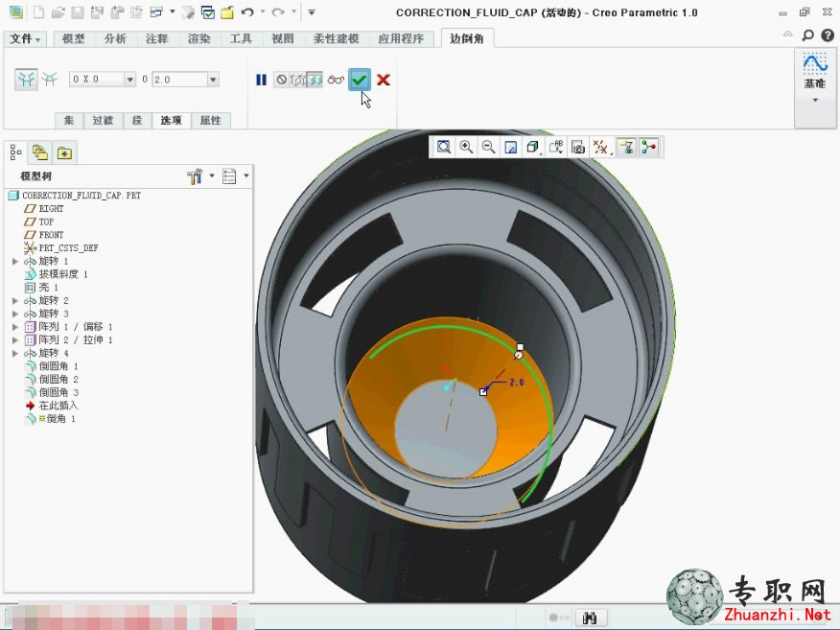The width and height of the screenshot is (840, 630).
Task: Open the 集 sets panel tab
Action: click(69, 120)
